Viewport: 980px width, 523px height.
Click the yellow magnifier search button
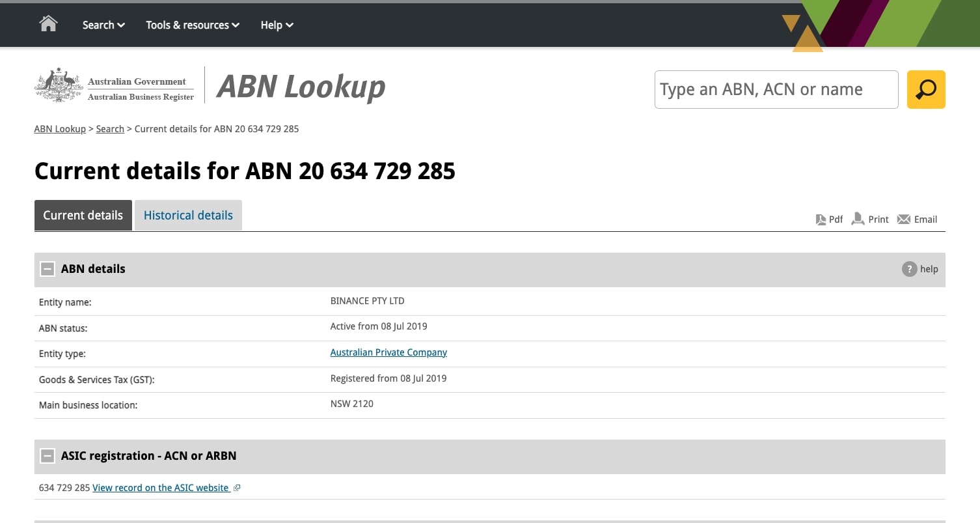pos(926,89)
